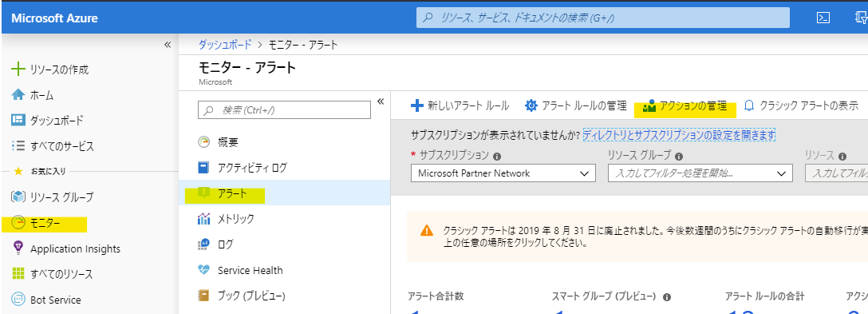This screenshot has width=868, height=314.
Task: Select Service Health in monitor menu
Action: [x=251, y=271]
